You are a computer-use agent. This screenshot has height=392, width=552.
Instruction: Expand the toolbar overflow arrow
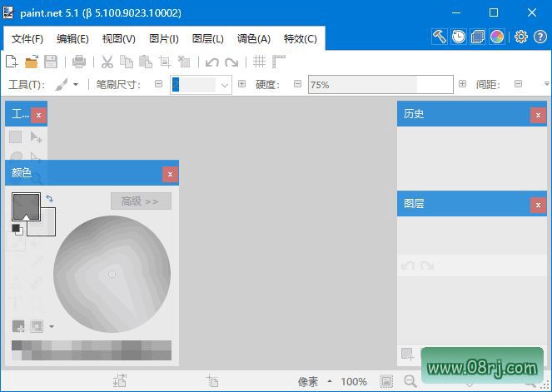point(546,84)
